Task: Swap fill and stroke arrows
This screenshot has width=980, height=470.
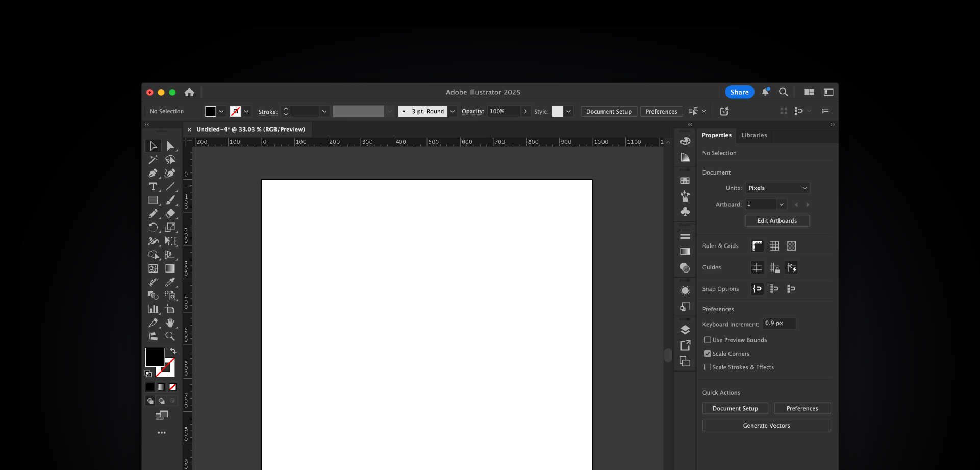Action: click(173, 351)
